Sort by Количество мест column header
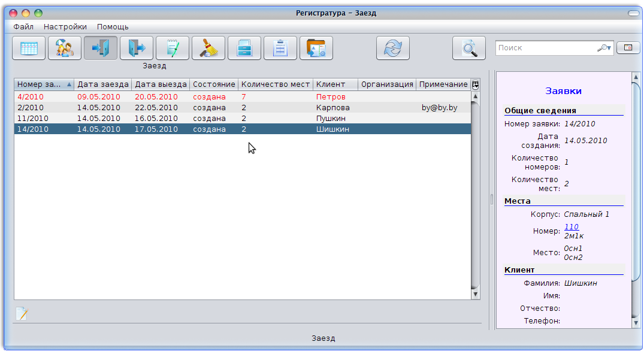This screenshot has width=644, height=351. 276,84
